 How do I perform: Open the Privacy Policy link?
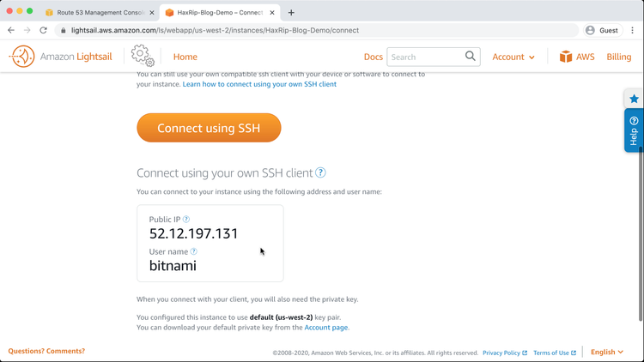pyautogui.click(x=504, y=353)
